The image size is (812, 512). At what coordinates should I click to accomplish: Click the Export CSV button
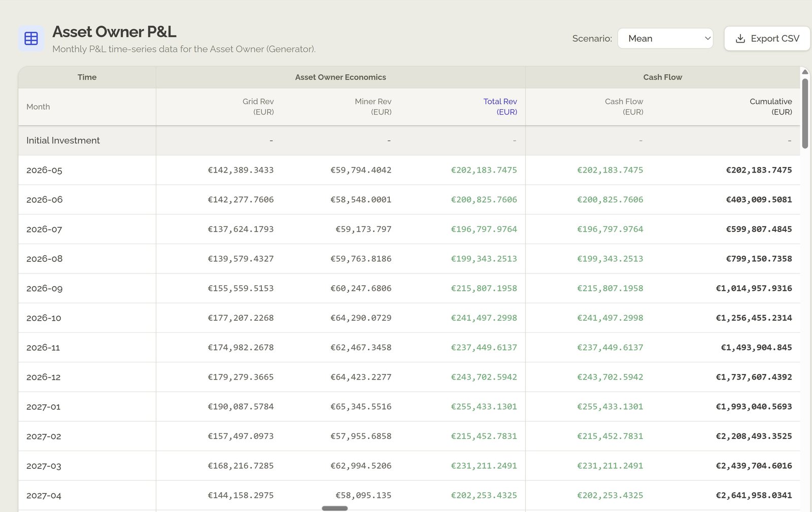pos(767,39)
